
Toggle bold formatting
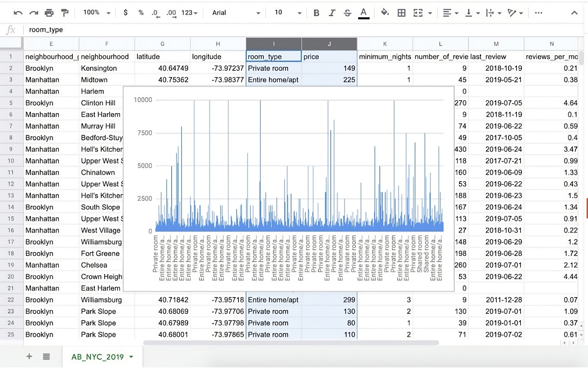click(x=316, y=13)
